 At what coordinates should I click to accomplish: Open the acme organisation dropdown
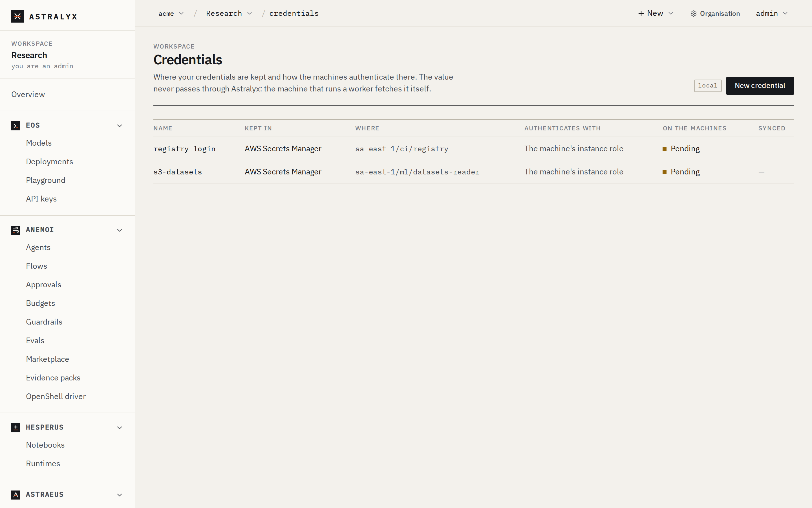171,14
